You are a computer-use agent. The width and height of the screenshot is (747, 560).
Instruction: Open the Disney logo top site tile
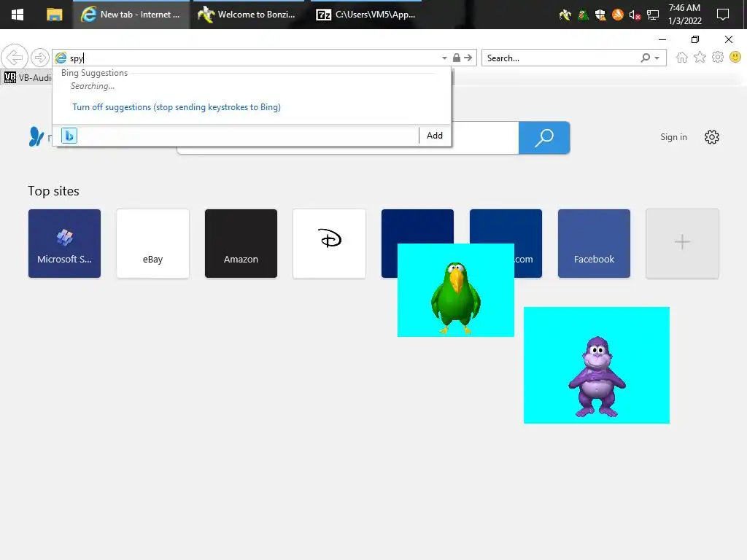[329, 244]
